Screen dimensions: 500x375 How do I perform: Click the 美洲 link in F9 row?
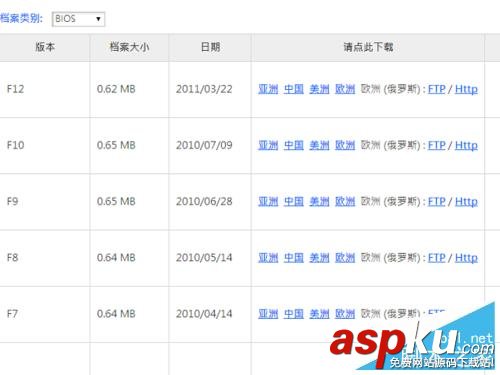pos(319,201)
